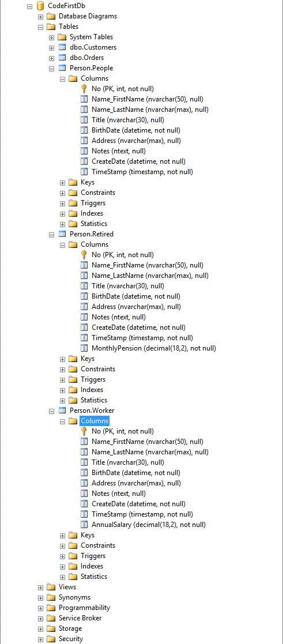Expand Statistics under Person.Worker
Screen dimensions: 283x644
63,577
